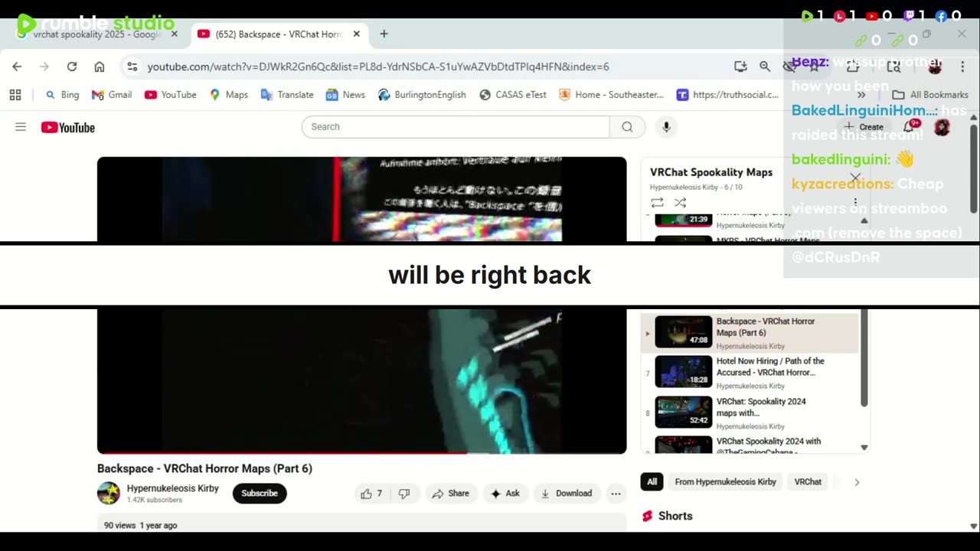Open Gmail bookmark
Viewport: 980px width, 551px height.
pos(112,95)
